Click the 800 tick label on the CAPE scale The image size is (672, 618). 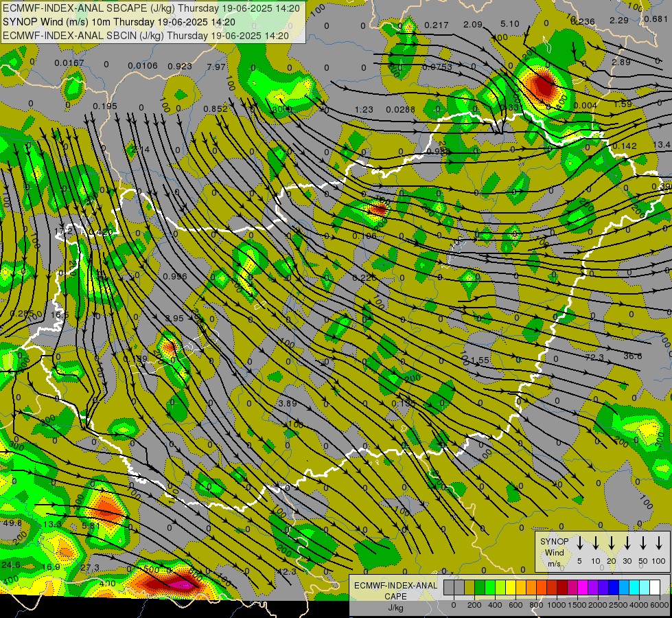536,605
